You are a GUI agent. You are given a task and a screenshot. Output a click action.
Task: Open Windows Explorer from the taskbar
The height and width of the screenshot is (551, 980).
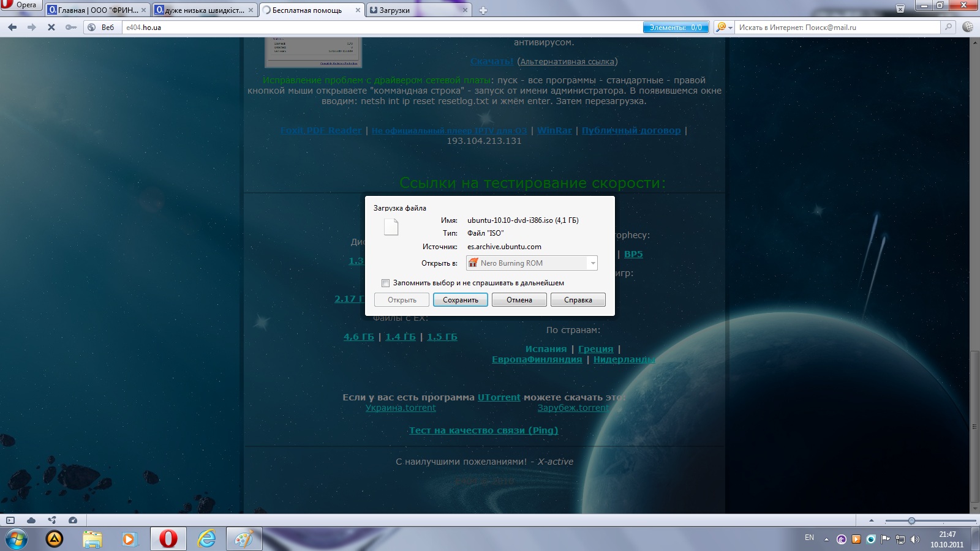[92, 539]
